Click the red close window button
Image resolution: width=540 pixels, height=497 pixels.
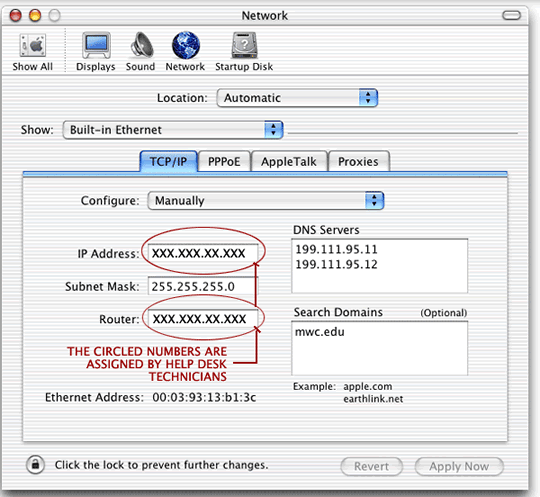[x=15, y=15]
